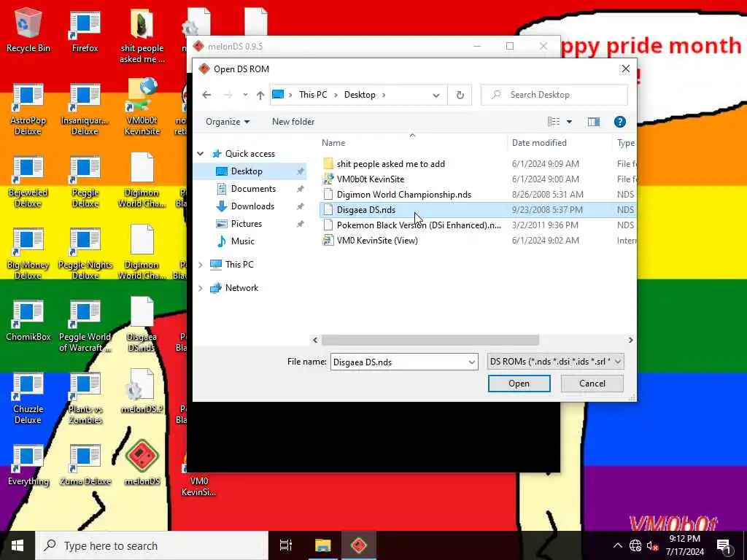Image resolution: width=747 pixels, height=560 pixels.
Task: Click the muted volume tray icon
Action: [652, 545]
